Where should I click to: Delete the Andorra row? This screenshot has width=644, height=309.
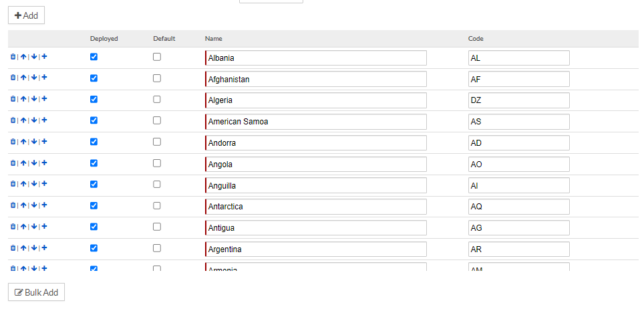click(13, 142)
